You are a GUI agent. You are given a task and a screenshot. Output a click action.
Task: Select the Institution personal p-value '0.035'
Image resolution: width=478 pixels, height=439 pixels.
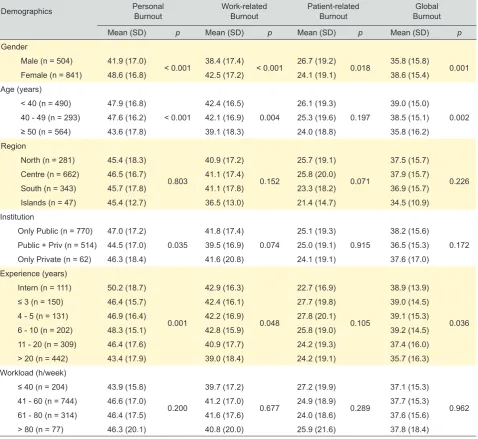(x=177, y=245)
